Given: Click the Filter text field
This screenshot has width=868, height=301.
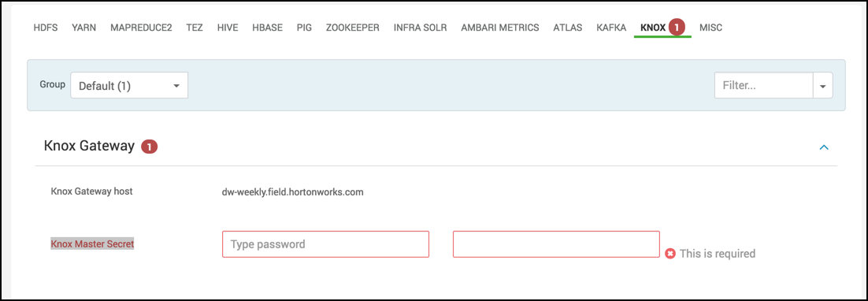Looking at the screenshot, I should pyautogui.click(x=763, y=86).
